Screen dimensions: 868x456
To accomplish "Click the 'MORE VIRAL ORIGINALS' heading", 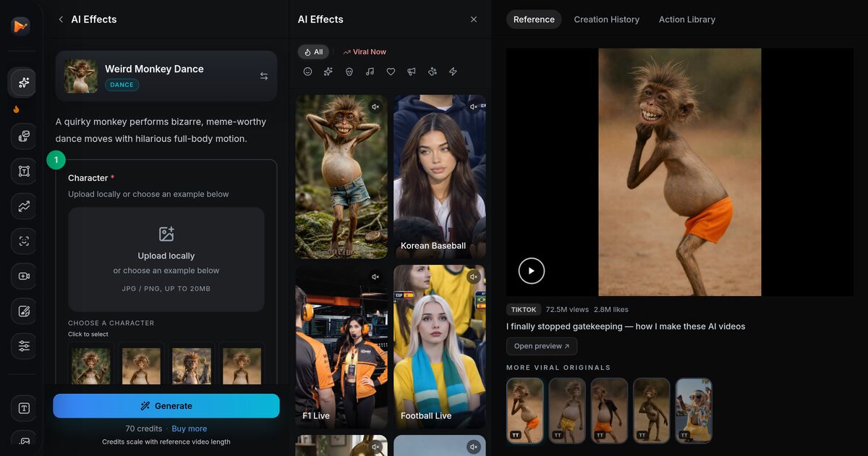I will [558, 368].
